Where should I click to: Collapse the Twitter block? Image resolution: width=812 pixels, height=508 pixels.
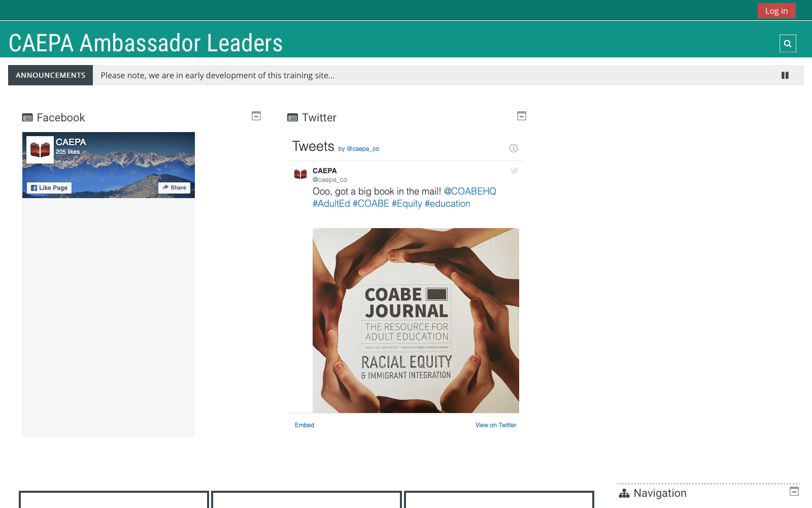click(x=522, y=116)
